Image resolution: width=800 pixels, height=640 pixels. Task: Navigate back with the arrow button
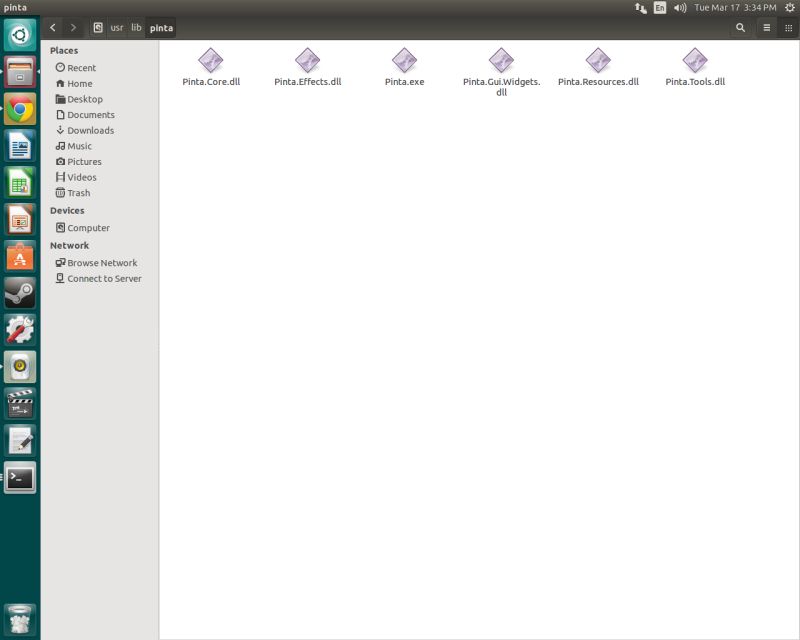click(x=50, y=28)
